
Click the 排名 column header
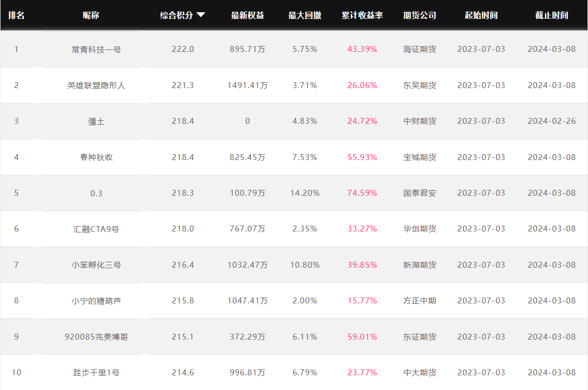[x=16, y=15]
